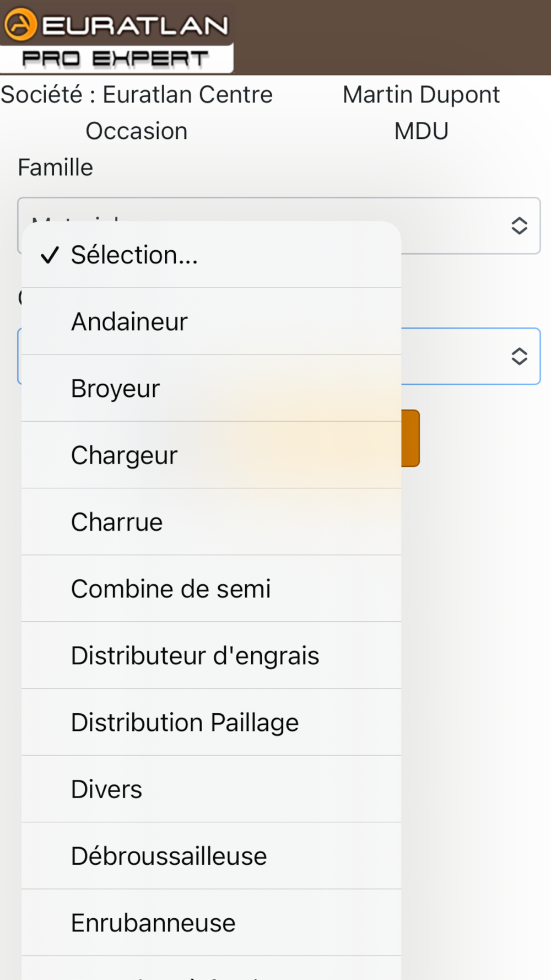Click the orange button behind the list
This screenshot has width=551, height=980.
[411, 438]
